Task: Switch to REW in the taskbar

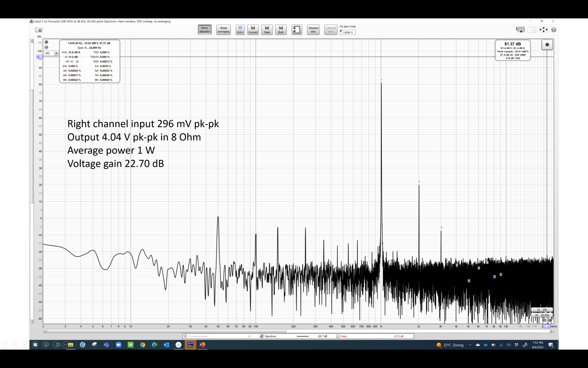Action: (x=190, y=345)
